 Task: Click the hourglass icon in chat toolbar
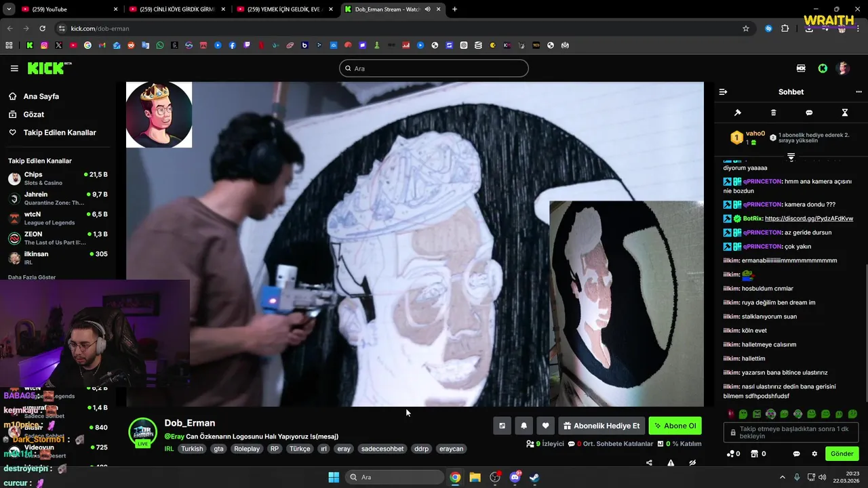[845, 113]
